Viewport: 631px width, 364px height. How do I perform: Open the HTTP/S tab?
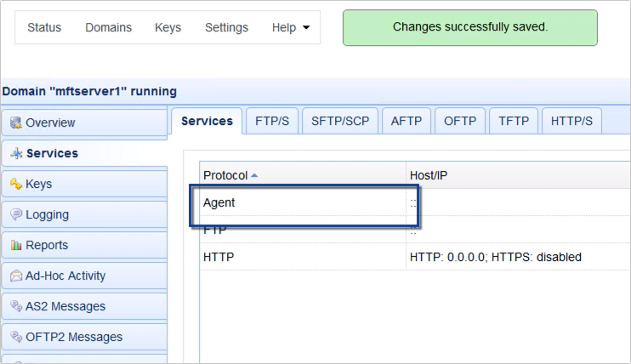coord(571,122)
